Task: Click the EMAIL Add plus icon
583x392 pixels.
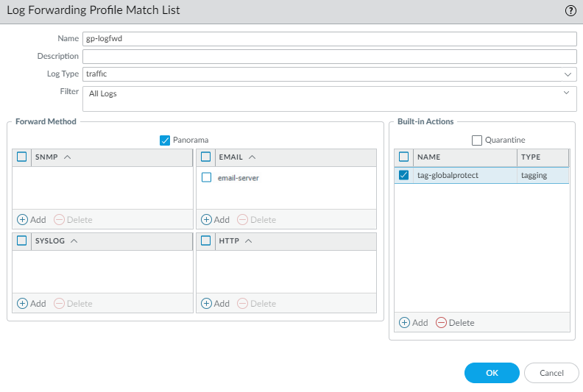Action: 207,219
